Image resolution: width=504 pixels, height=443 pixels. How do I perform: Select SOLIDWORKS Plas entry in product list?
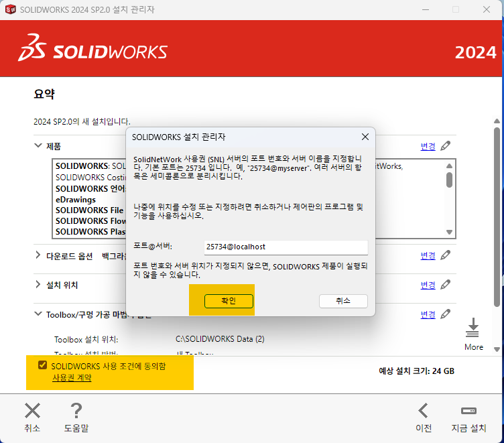click(x=90, y=231)
